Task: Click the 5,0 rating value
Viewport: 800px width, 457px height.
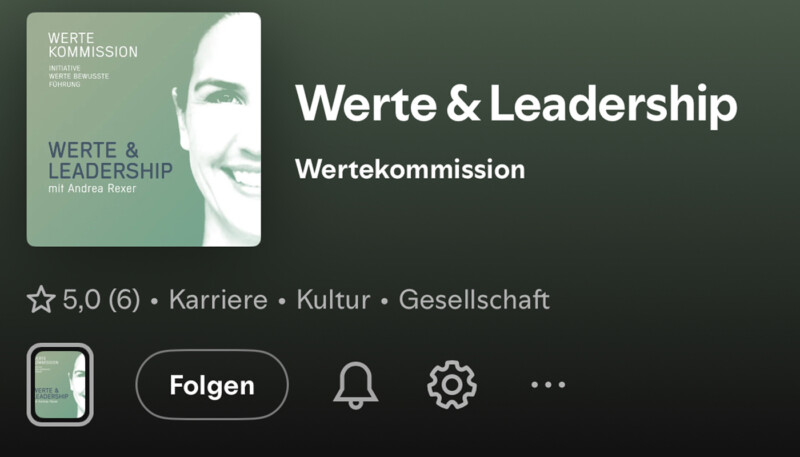Action: coord(82,299)
